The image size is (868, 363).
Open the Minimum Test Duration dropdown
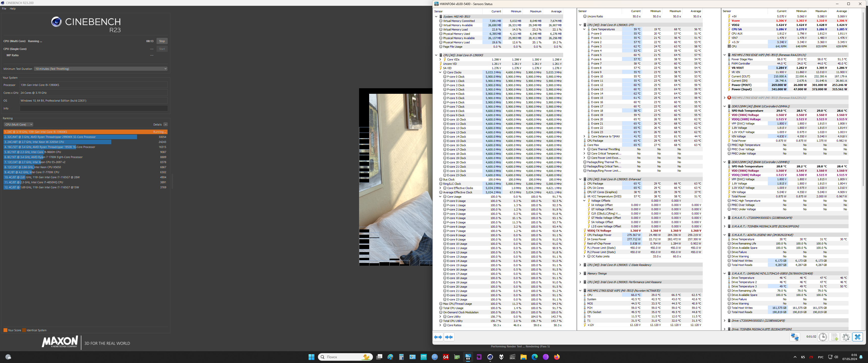(100, 69)
